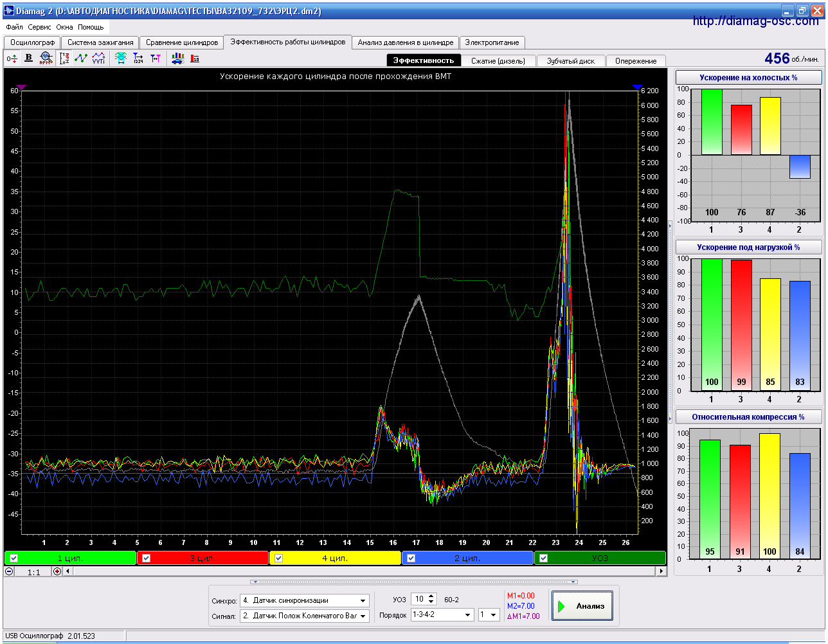Open the Окна menu

coord(64,27)
